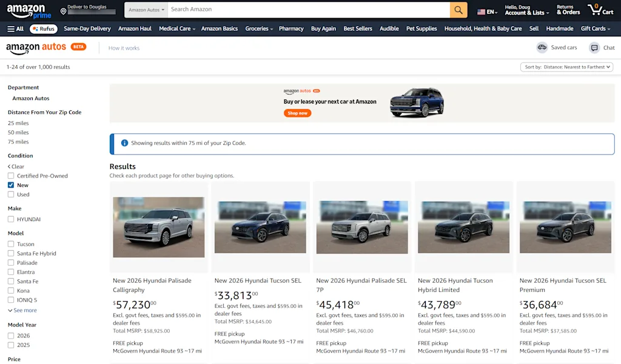Open the shopping Cart icon
This screenshot has height=364, width=621.
pos(599,10)
